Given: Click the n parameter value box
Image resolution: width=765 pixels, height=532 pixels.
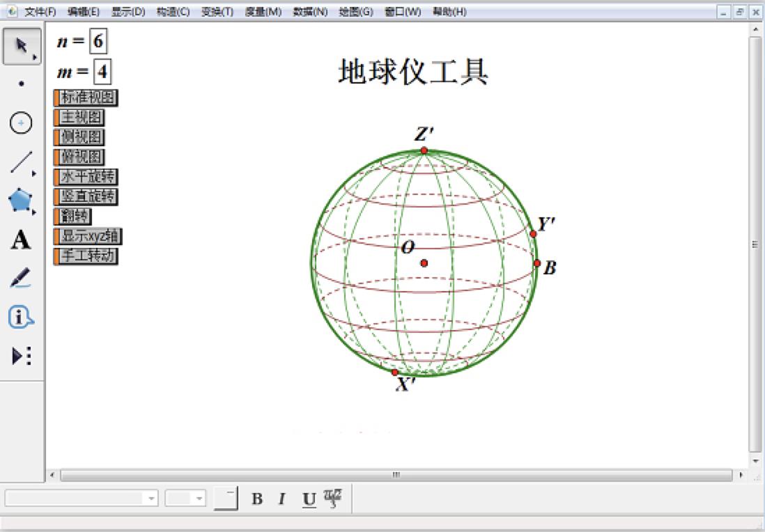Looking at the screenshot, I should tap(98, 41).
